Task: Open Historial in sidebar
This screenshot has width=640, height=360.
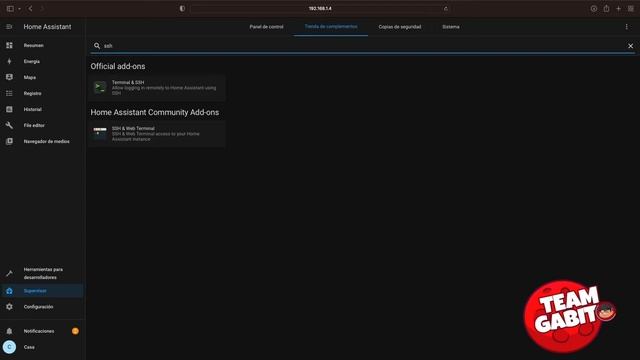Action: (x=32, y=109)
